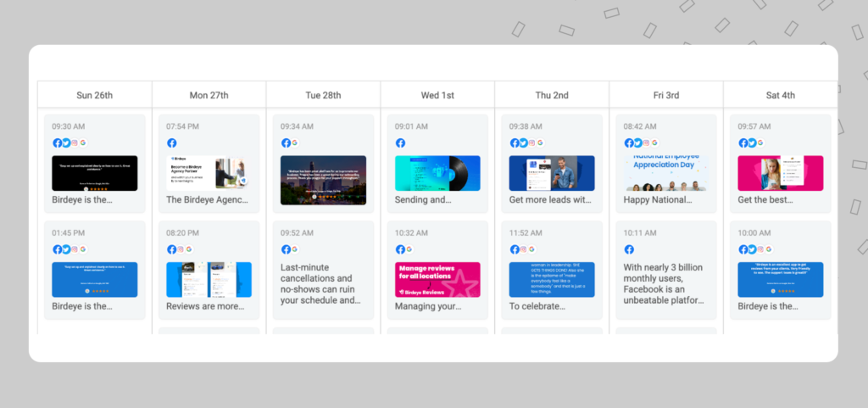
Task: Open blue review thumbnail in Sun 01:45 PM post
Action: click(95, 280)
